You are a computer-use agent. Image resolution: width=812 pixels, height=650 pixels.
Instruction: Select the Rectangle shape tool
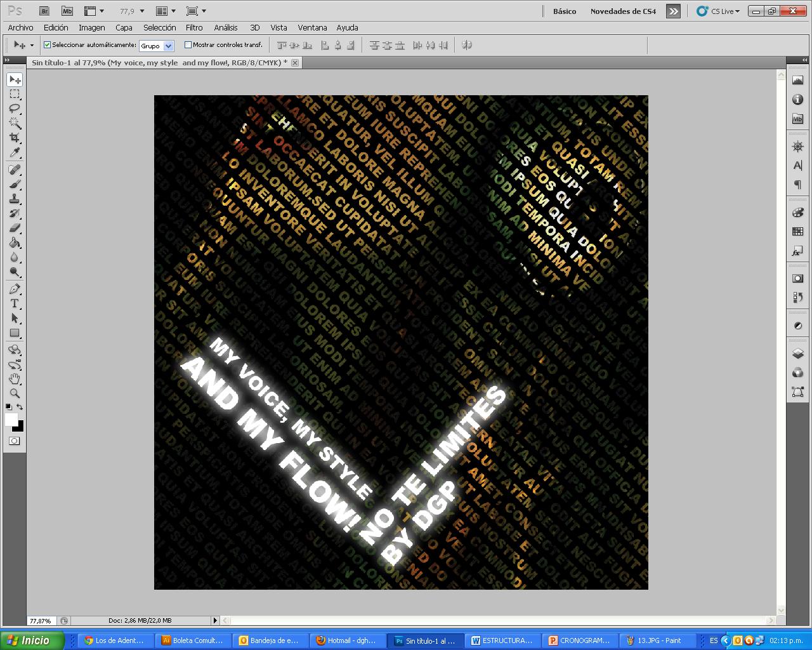[15, 333]
